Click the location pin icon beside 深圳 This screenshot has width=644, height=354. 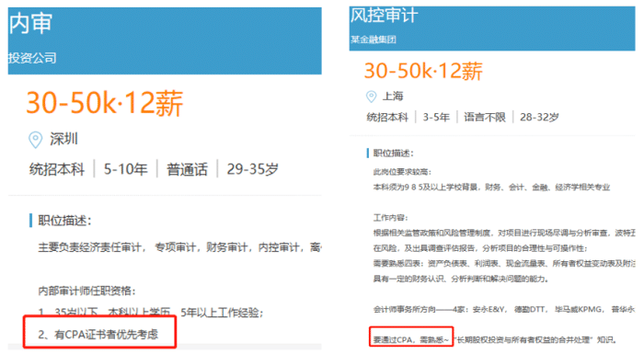click(35, 140)
